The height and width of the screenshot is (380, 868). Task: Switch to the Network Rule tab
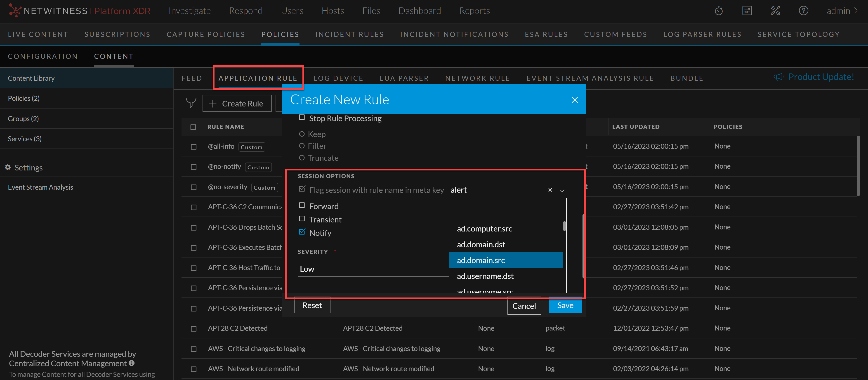[477, 78]
